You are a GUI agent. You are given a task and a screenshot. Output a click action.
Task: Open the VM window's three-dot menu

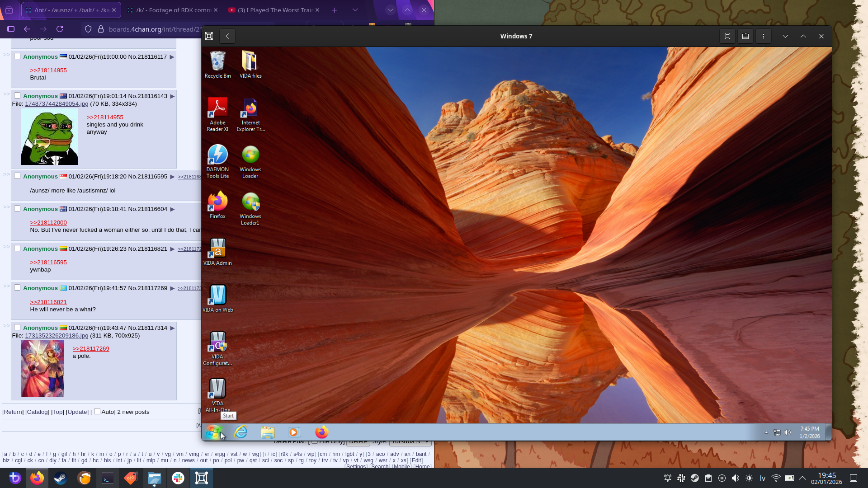[764, 36]
